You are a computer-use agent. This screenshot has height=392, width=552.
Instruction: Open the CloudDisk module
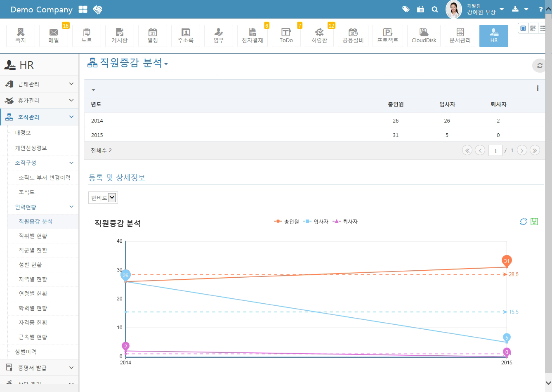pos(424,36)
